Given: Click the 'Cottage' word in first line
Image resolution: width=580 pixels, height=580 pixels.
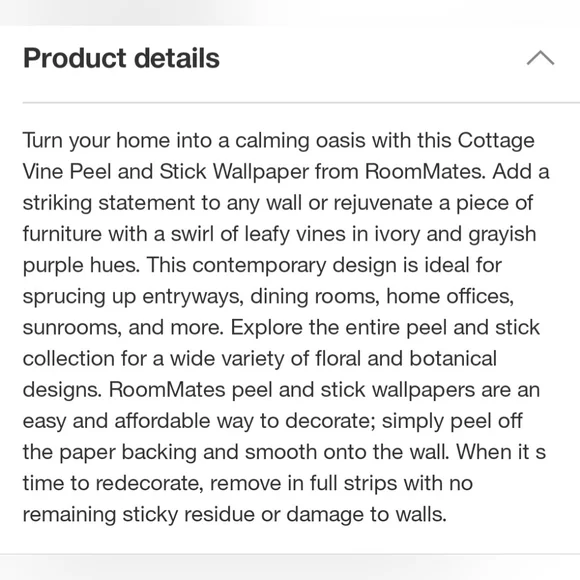Looking at the screenshot, I should (x=496, y=141).
